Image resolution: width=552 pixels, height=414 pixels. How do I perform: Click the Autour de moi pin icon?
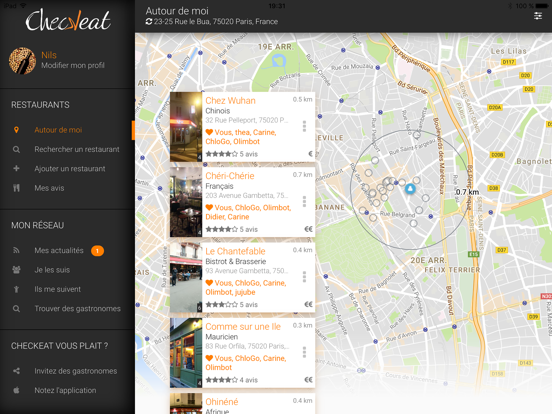tap(16, 130)
